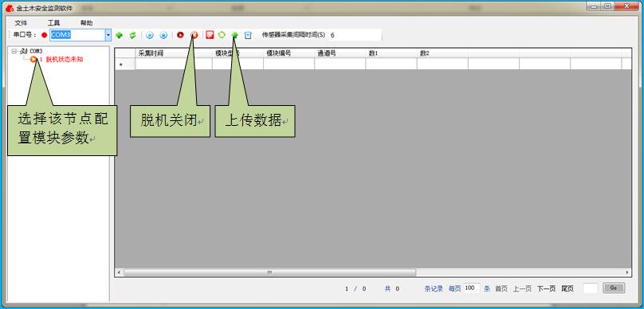Open the COM3 serial port dropdown
Screen dimensions: 644x309
[108, 35]
